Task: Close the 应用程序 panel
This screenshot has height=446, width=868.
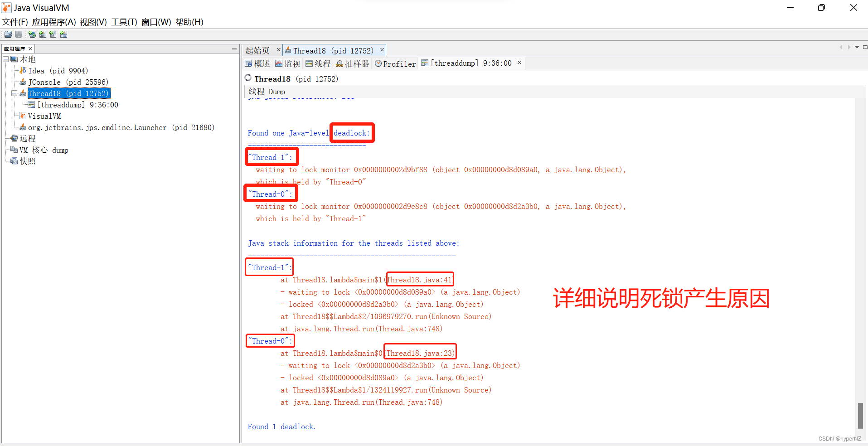Action: (30, 48)
